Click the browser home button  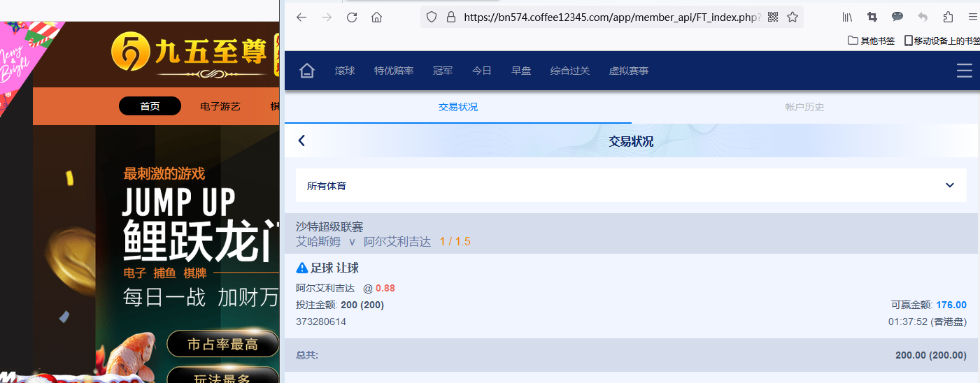[376, 17]
